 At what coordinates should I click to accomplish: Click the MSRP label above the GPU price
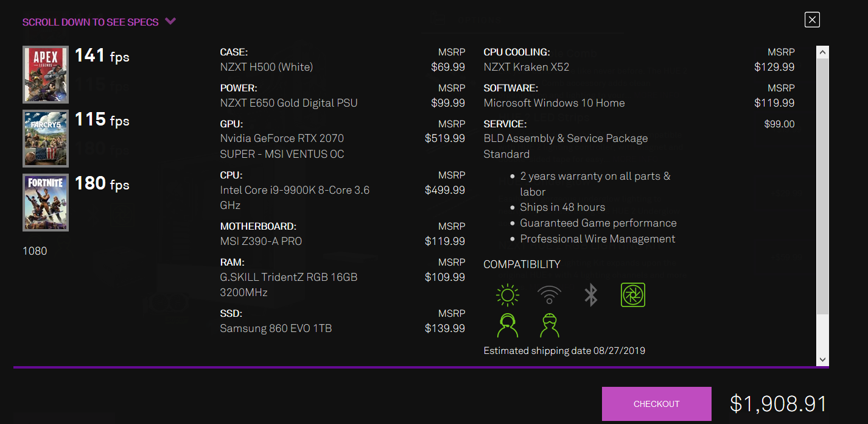(452, 124)
